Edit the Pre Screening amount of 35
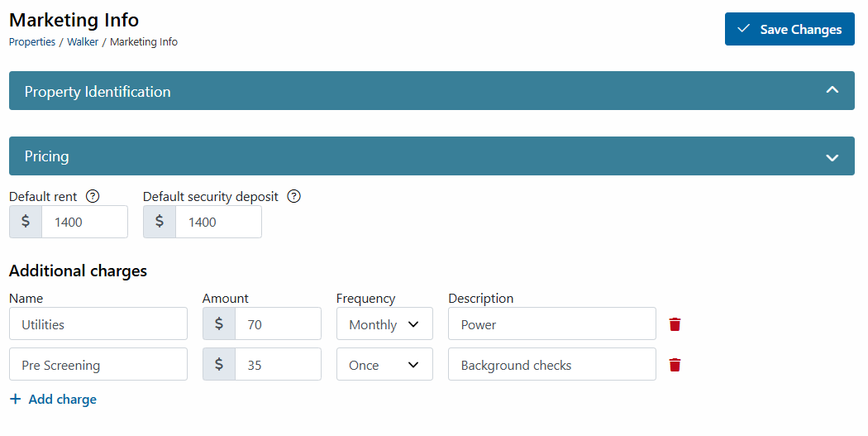Image resolution: width=868 pixels, height=436 pixels. pyautogui.click(x=278, y=365)
